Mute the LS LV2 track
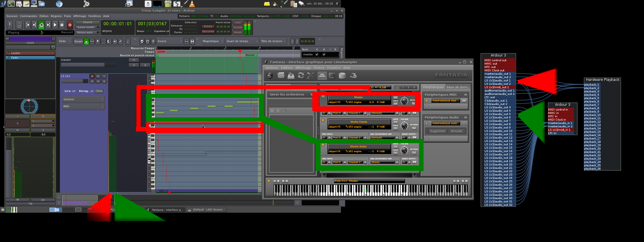Viewport: 644px width, 242px height. point(98,76)
